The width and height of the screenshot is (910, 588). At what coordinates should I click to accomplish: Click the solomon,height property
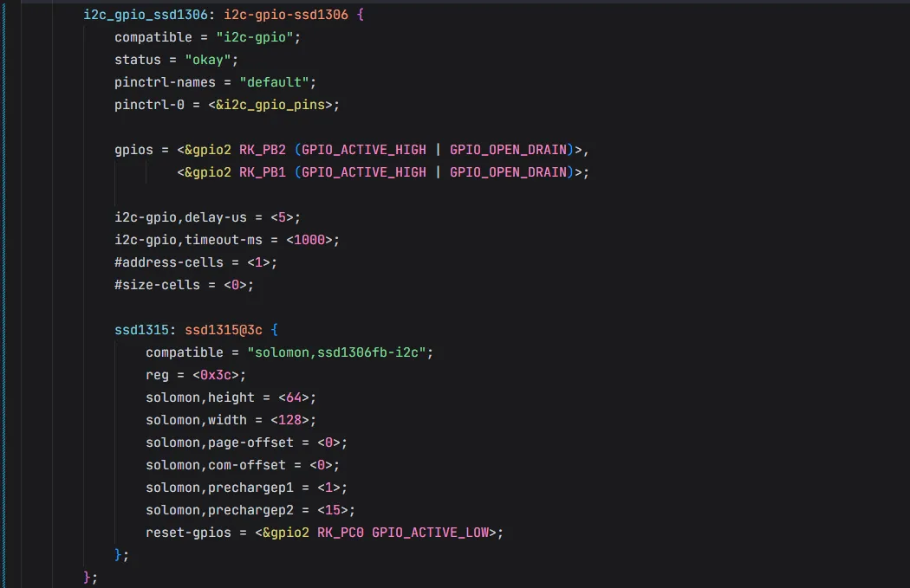pos(199,397)
